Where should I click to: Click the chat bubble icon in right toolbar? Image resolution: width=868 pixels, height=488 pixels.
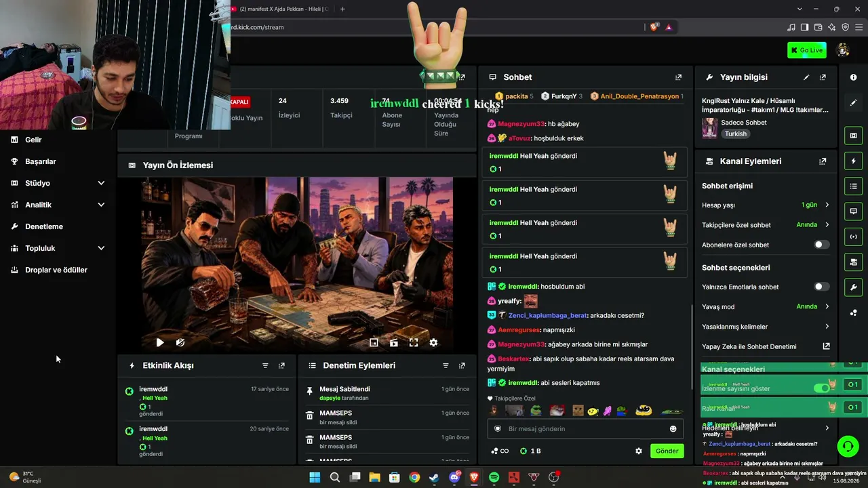pos(854,211)
